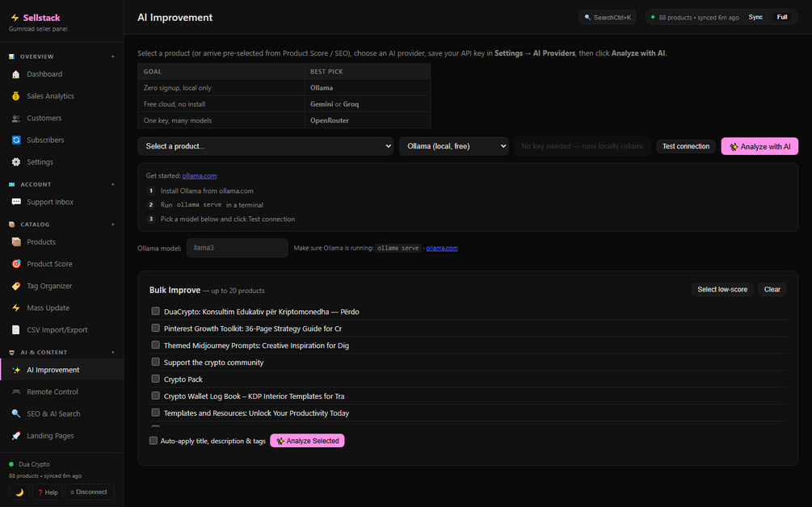The height and width of the screenshot is (507, 812).
Task: Open Dashboard in the sidebar
Action: [61, 74]
